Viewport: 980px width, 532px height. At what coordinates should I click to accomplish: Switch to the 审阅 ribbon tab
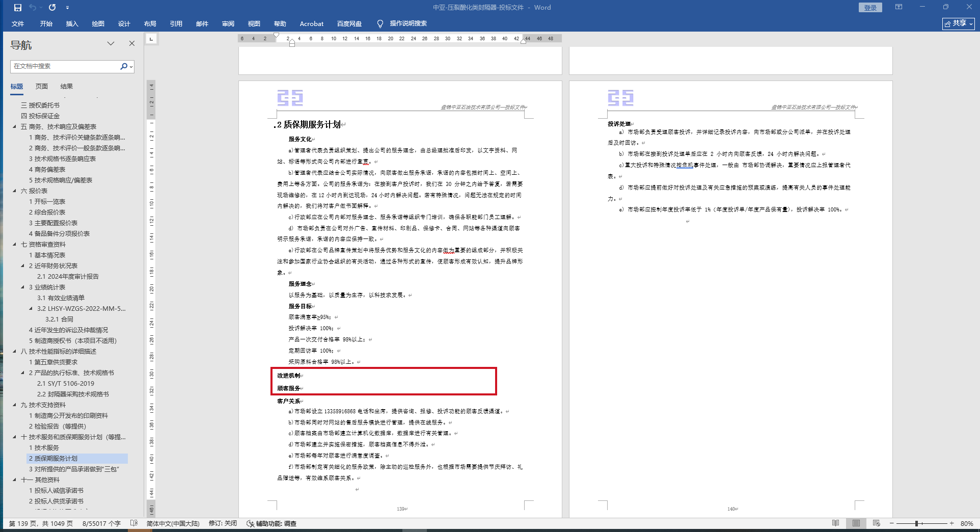228,23
